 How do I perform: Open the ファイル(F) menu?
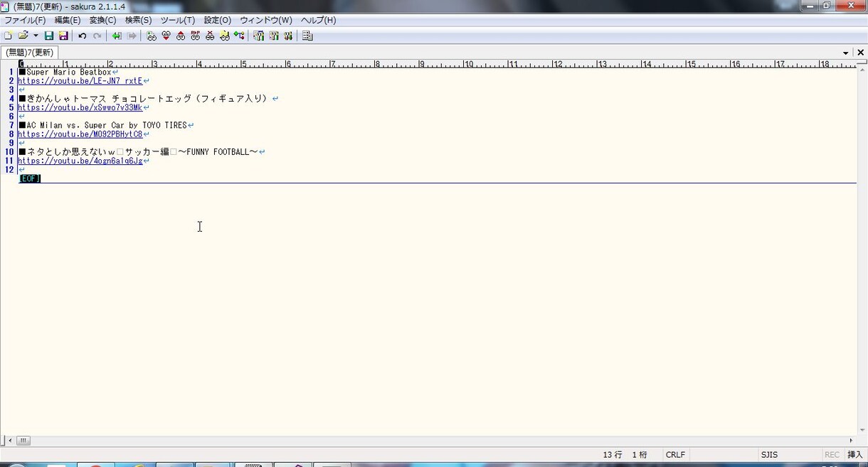coord(25,20)
